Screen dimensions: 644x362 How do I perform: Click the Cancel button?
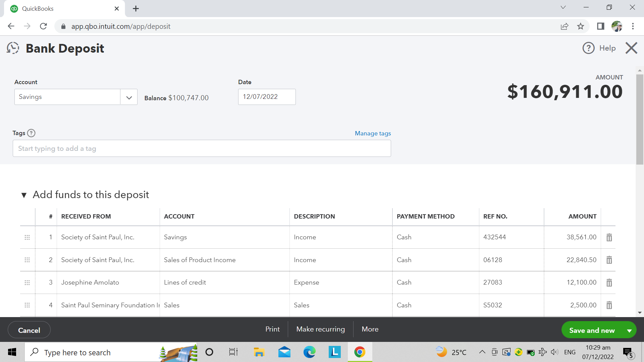(x=29, y=330)
